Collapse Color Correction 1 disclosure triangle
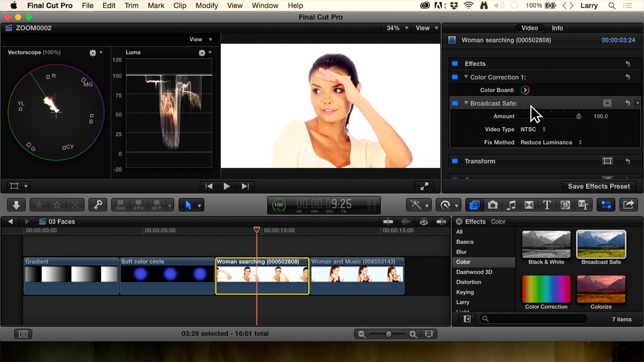Viewport: 644px width, 362px height. 466,77
